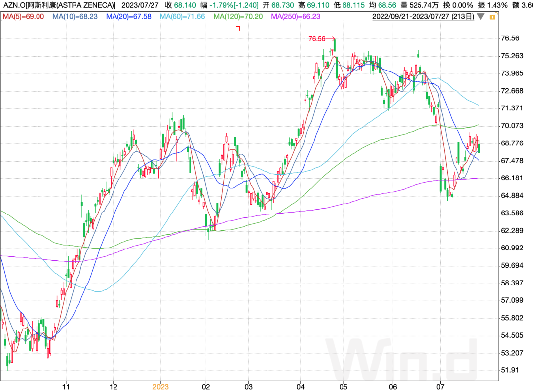Viewport: 533px width, 392px height.
Task: Click the 12 month label on time axis
Action: coord(114,387)
